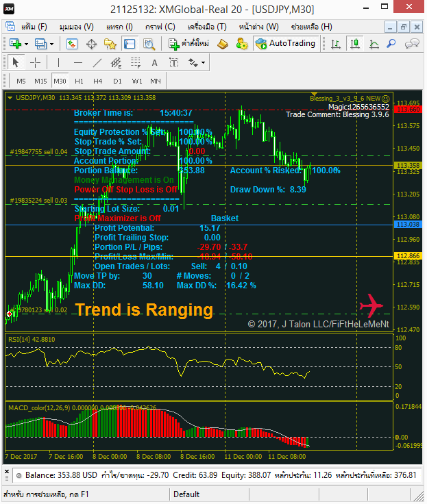The image size is (427, 504).
Task: Click the chart icon left of แฟ้ม menu
Action: point(10,27)
